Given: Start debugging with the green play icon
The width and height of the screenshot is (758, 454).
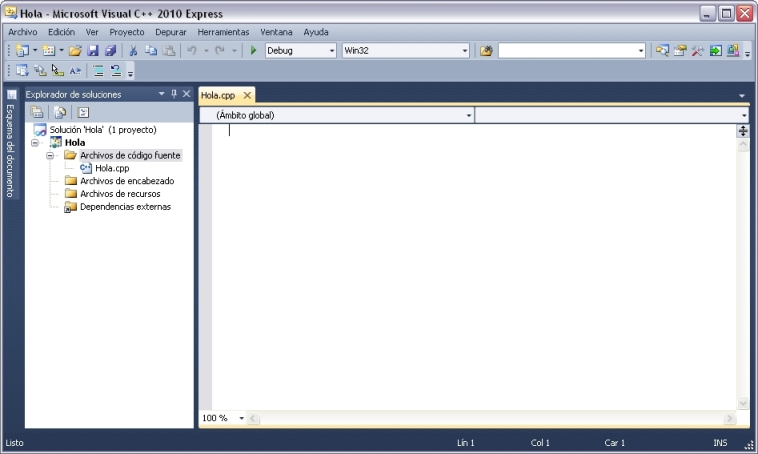Looking at the screenshot, I should (x=253, y=50).
